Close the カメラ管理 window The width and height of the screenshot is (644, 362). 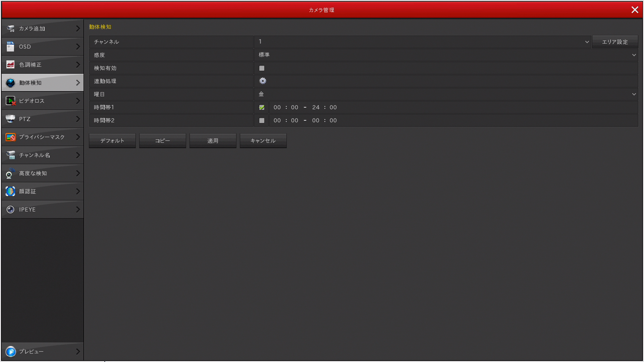coord(635,10)
